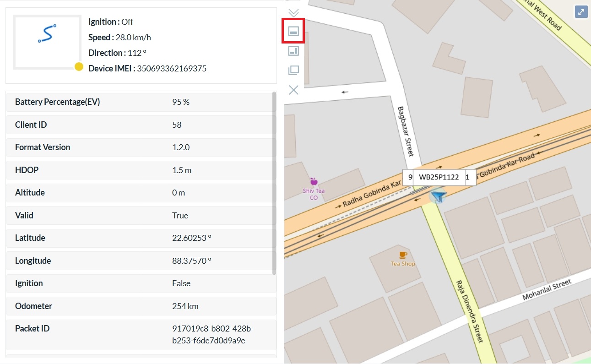This screenshot has height=364, width=591.
Task: Collapse panel using double chevron down icon
Action: (x=293, y=13)
